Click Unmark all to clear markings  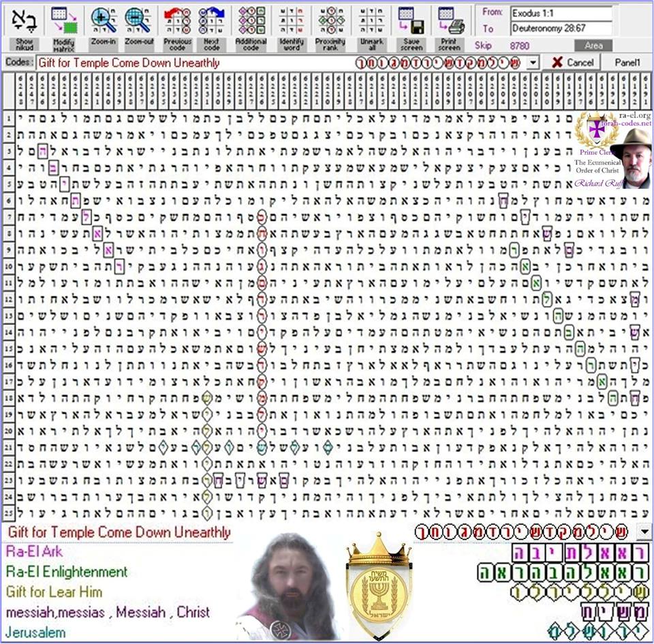coord(370,20)
